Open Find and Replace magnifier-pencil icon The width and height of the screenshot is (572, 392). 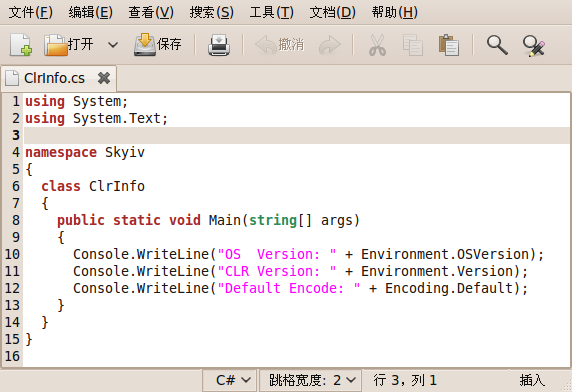(534, 46)
